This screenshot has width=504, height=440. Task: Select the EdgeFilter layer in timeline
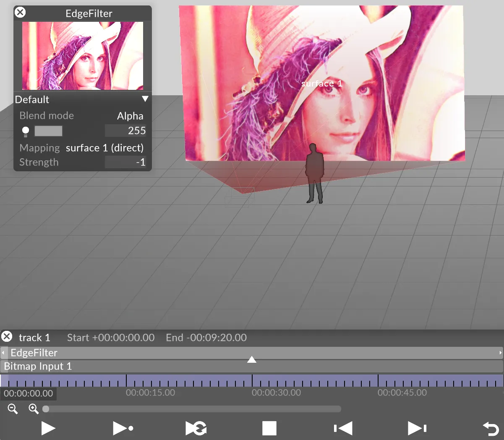click(x=34, y=353)
